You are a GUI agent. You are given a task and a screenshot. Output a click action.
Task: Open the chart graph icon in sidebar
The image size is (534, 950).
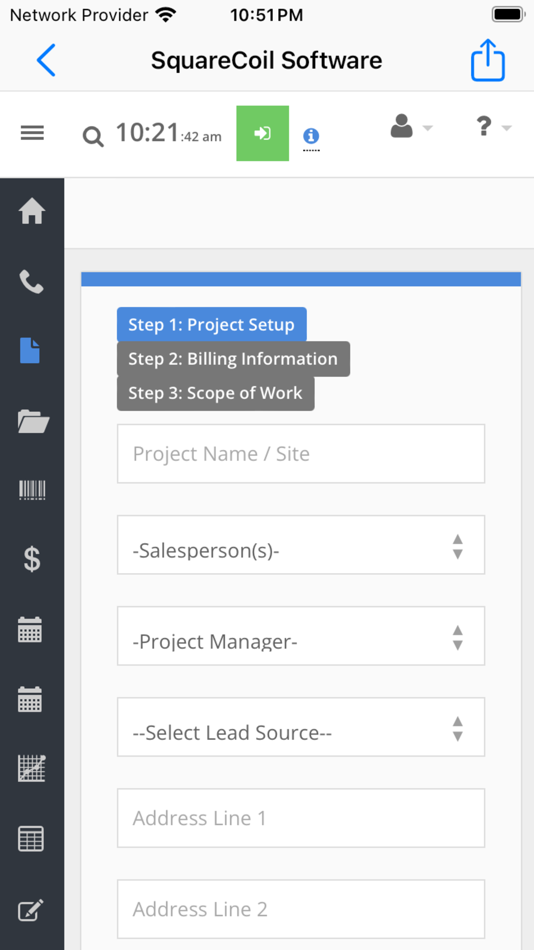click(32, 769)
